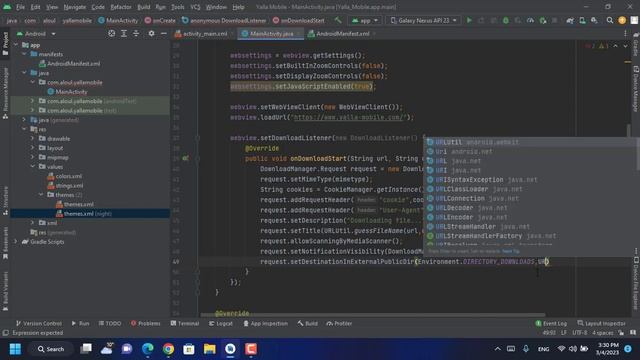The height and width of the screenshot is (360, 640).
Task: Open the Problems tool window
Action: pos(145,323)
